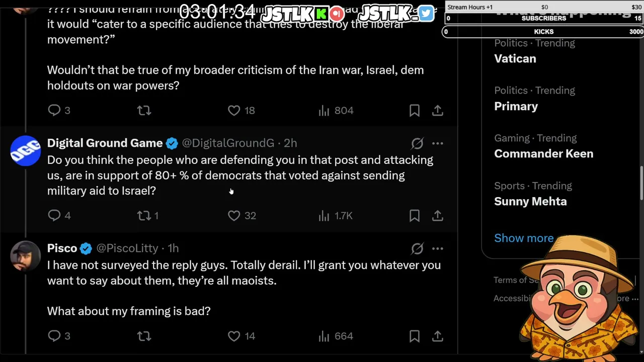The height and width of the screenshot is (362, 644).
Task: Repost Pisco's reply about reply guys
Action: [x=144, y=336]
